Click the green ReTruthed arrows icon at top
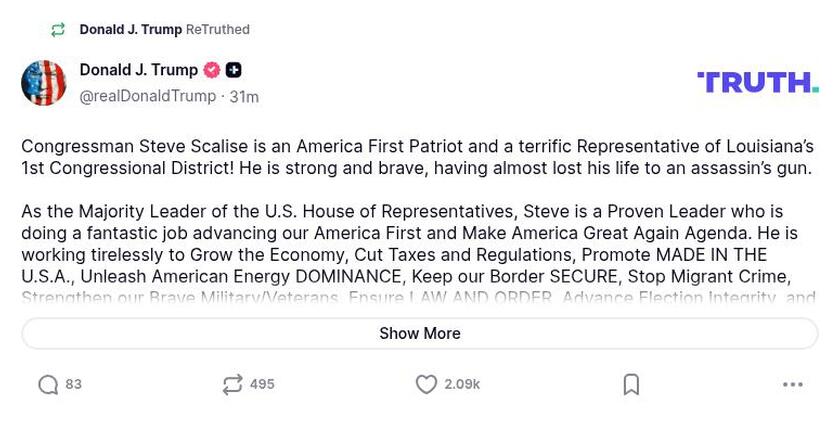 pyautogui.click(x=58, y=30)
